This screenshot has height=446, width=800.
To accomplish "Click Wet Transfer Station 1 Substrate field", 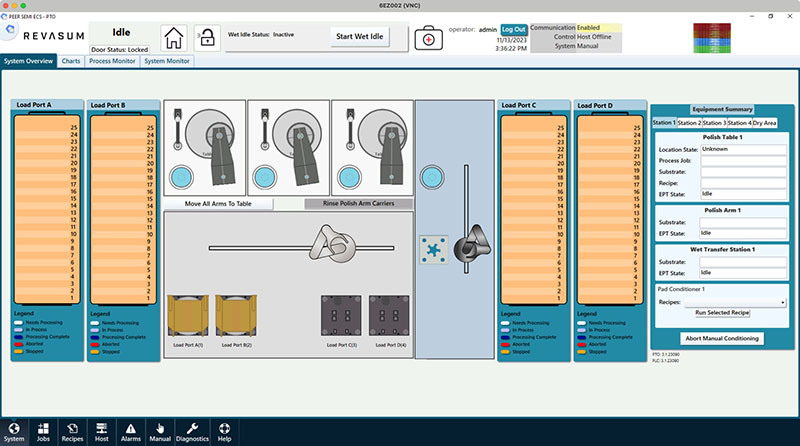I will click(x=743, y=262).
